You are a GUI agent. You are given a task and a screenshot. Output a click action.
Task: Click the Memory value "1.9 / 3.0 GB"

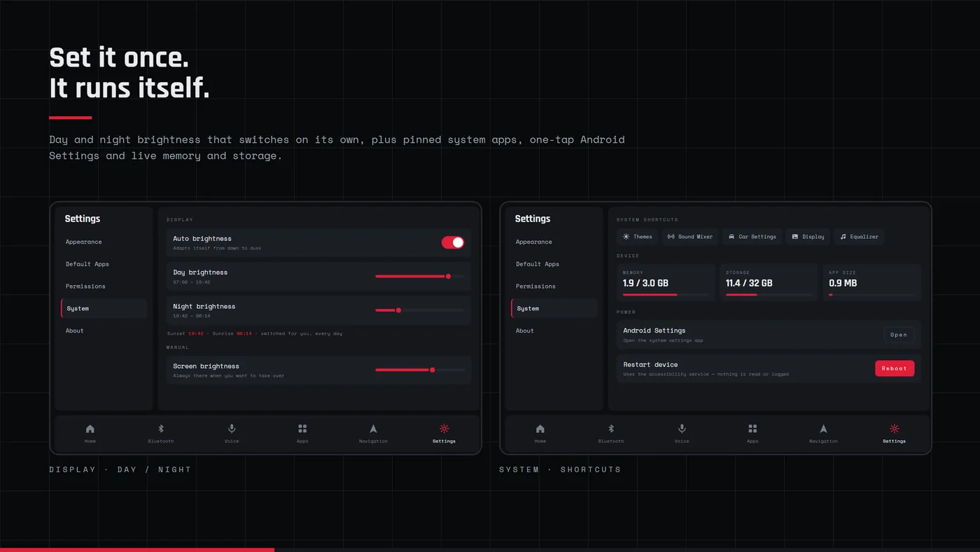tap(645, 284)
